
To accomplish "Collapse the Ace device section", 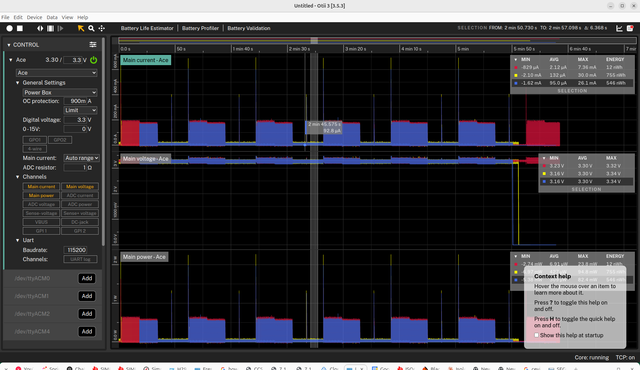I will point(11,60).
